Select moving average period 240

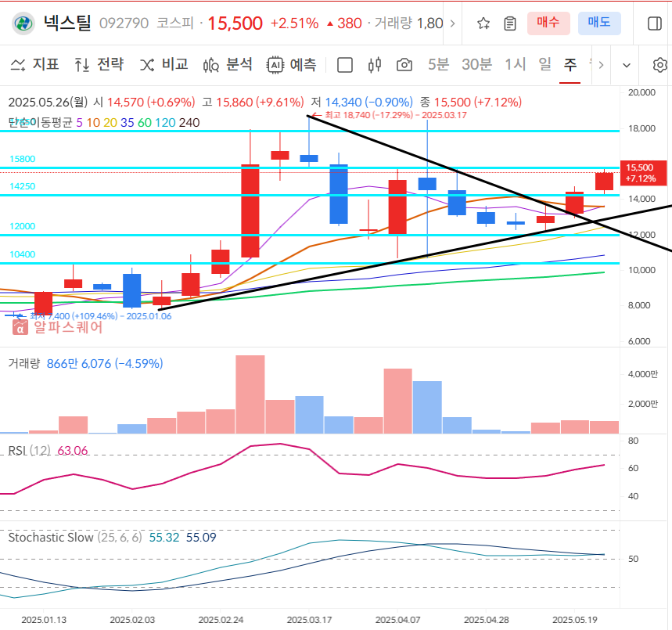(x=189, y=123)
